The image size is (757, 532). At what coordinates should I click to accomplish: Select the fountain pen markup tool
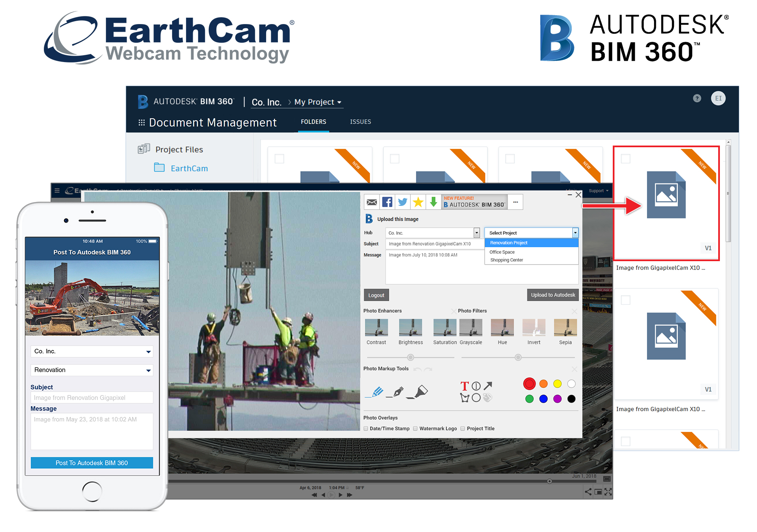click(395, 392)
